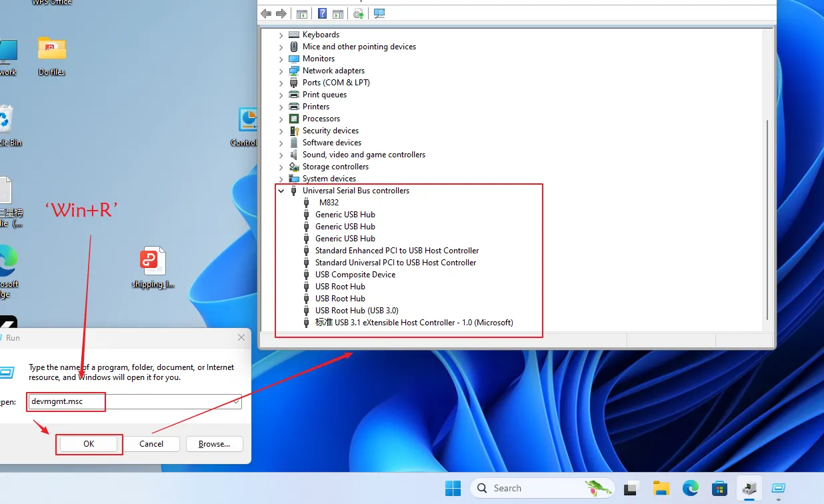This screenshot has height=504, width=824.
Task: Collapse the Universal Serial Bus controllers node
Action: click(x=281, y=191)
